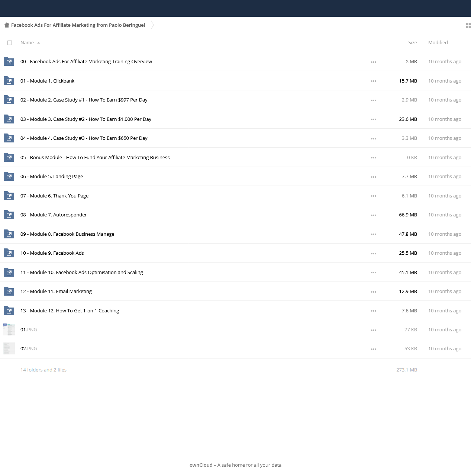
Task: Open folder 09 - Module 8. Facebook Business Manage
Action: (67, 234)
